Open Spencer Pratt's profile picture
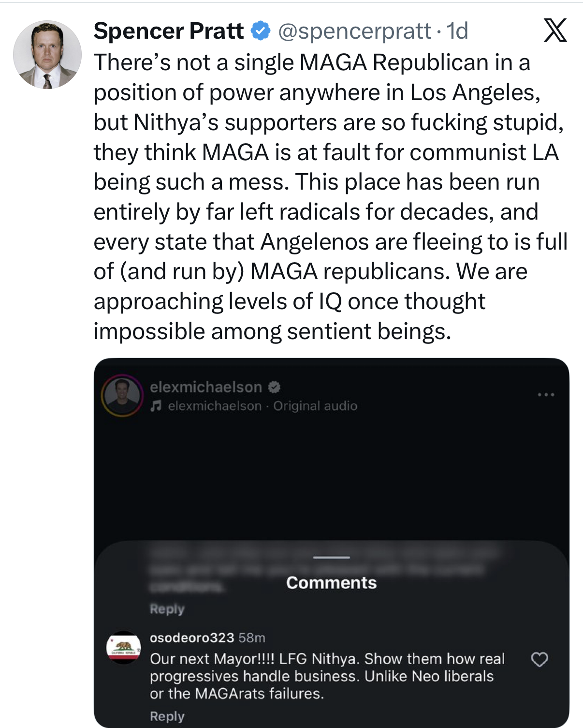The width and height of the screenshot is (583, 728). (x=47, y=55)
